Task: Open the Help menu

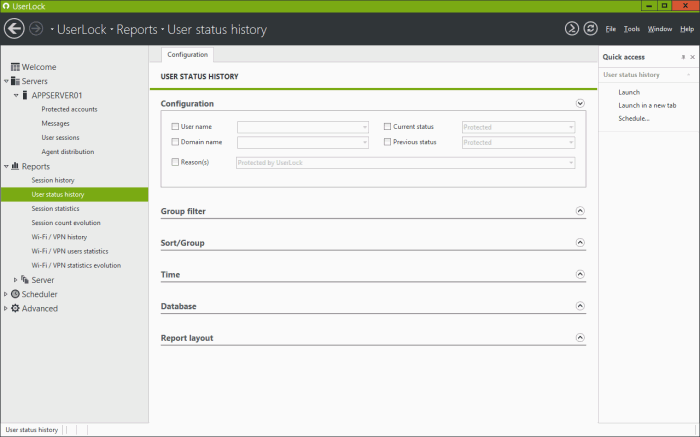Action: (687, 29)
